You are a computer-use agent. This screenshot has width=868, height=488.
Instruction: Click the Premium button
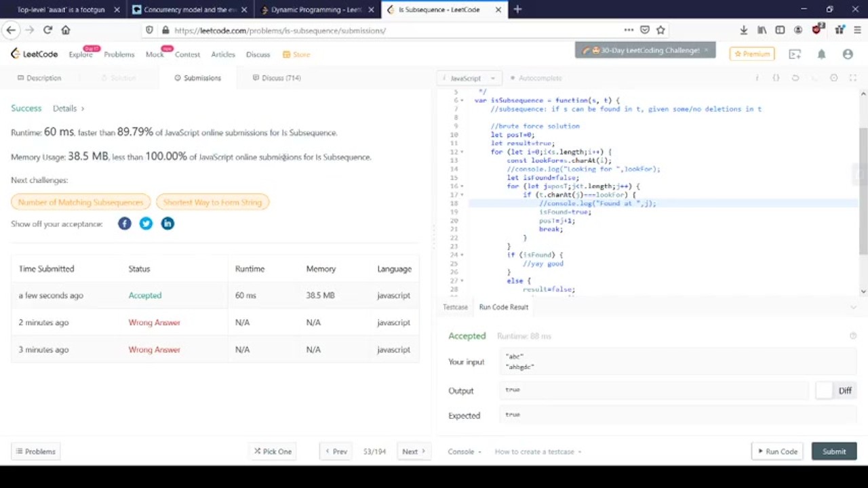752,54
